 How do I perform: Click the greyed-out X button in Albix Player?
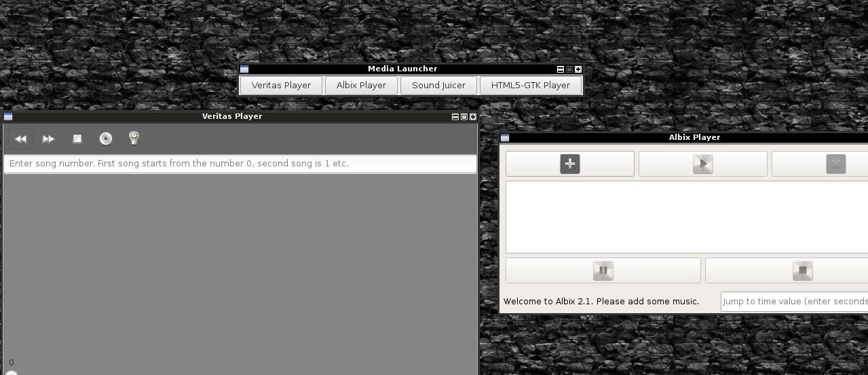click(820, 164)
